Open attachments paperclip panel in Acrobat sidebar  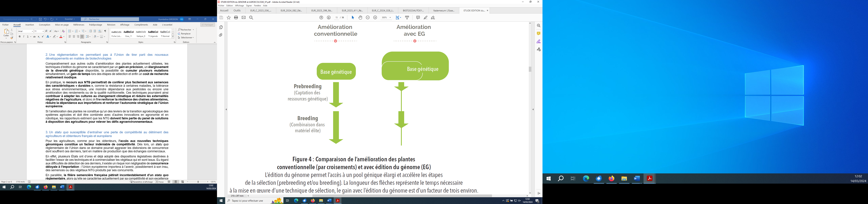pyautogui.click(x=221, y=35)
